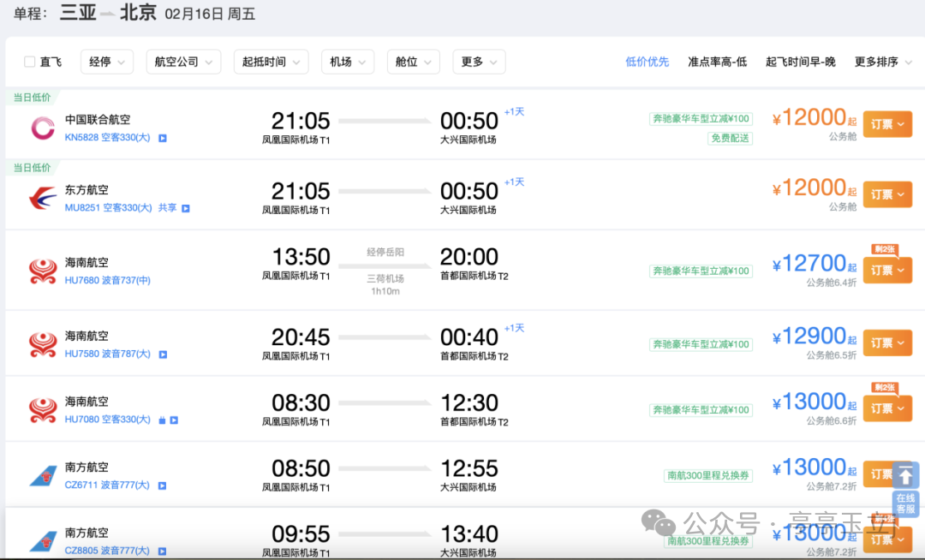Open 在线客服 online customer service
925x560 pixels.
point(905,503)
